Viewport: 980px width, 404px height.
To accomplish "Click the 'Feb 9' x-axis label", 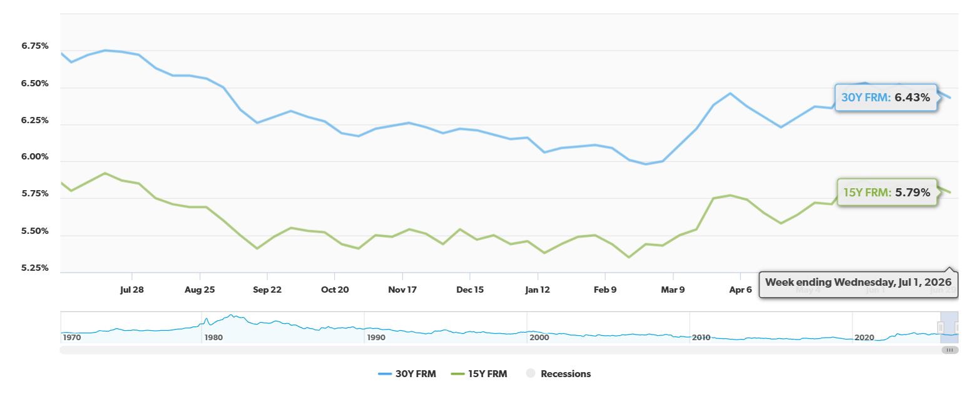I will click(605, 290).
